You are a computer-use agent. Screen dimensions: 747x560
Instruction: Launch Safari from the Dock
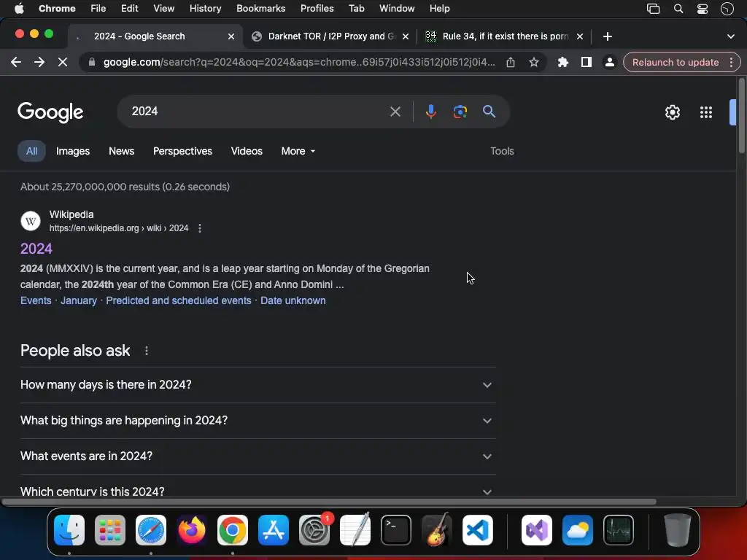point(151,530)
